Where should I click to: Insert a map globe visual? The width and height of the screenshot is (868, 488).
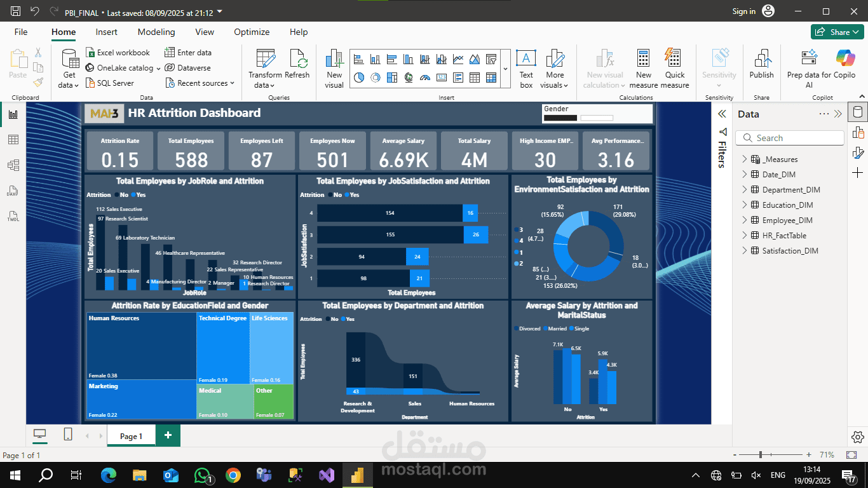point(408,78)
